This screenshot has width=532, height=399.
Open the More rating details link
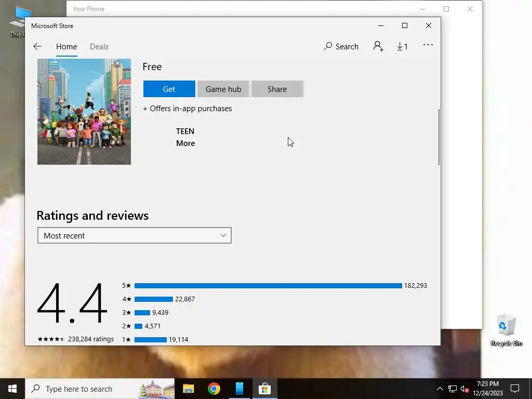(185, 143)
